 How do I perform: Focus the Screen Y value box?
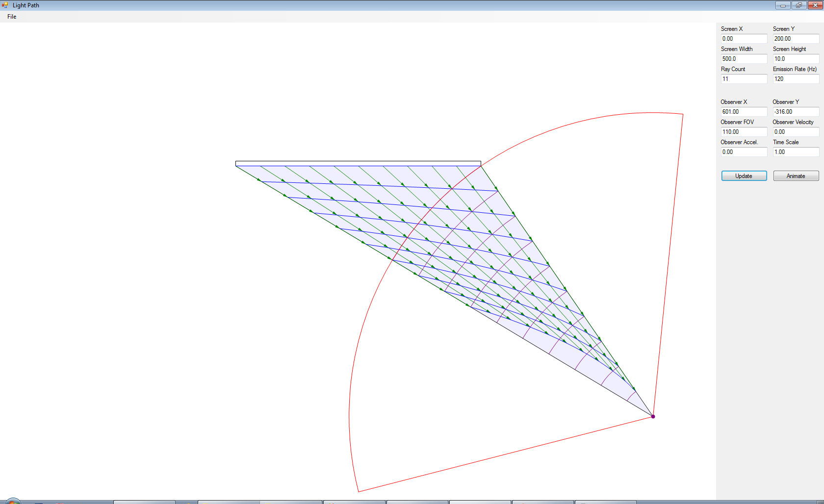pyautogui.click(x=796, y=39)
